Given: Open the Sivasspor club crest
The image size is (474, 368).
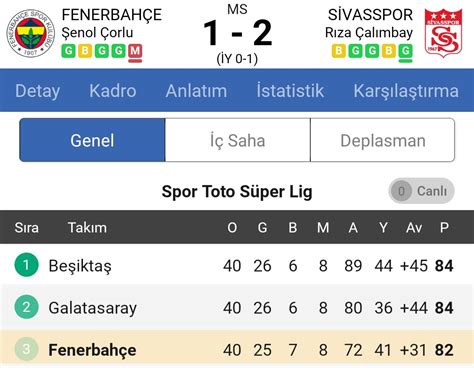Looking at the screenshot, I should tap(444, 32).
